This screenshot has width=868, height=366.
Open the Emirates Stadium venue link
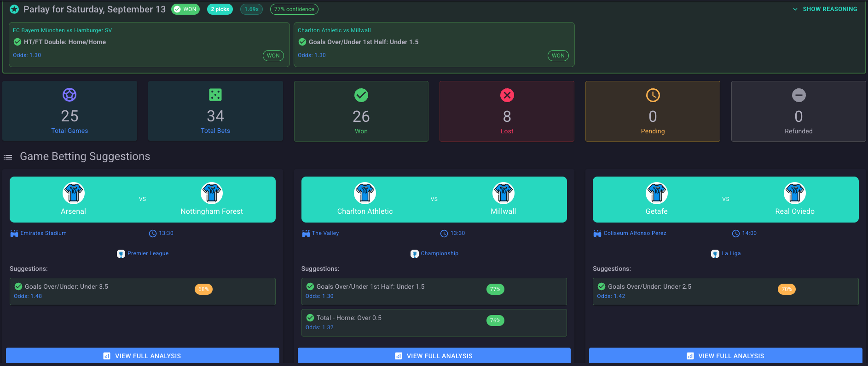click(x=43, y=233)
